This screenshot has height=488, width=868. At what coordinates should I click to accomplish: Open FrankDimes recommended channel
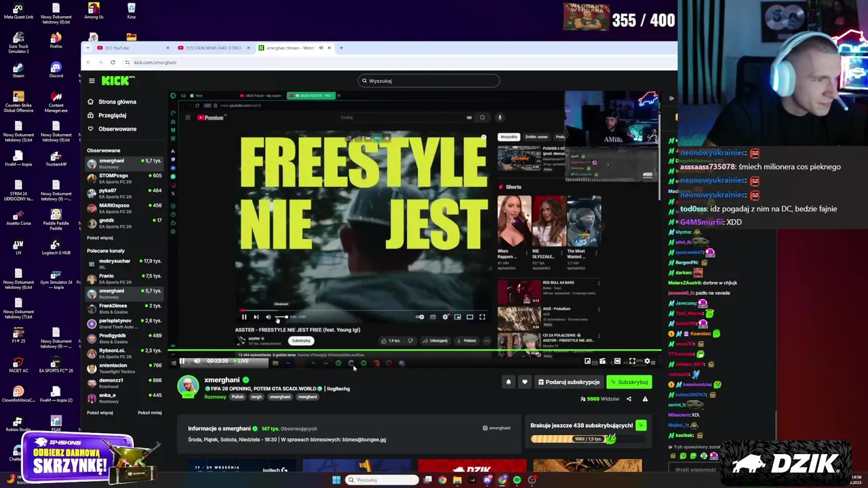[124, 308]
